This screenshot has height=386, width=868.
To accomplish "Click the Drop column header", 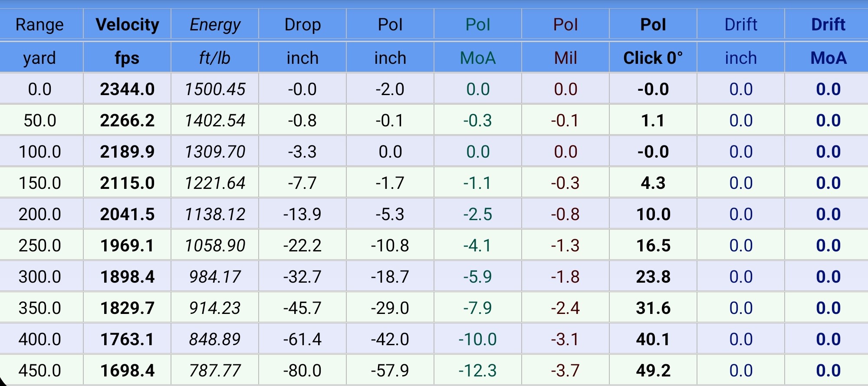I will 302,25.
